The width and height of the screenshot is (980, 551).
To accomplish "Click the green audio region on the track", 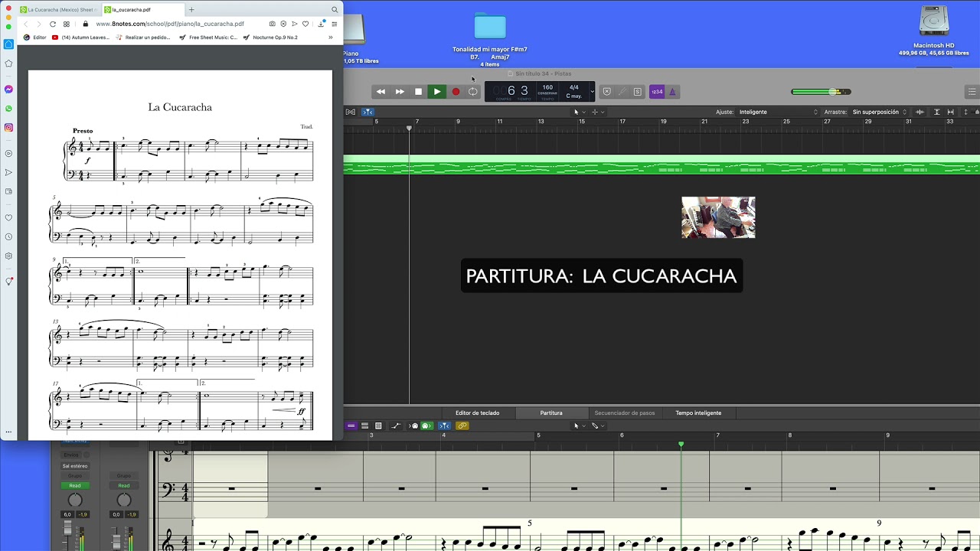I will point(661,165).
